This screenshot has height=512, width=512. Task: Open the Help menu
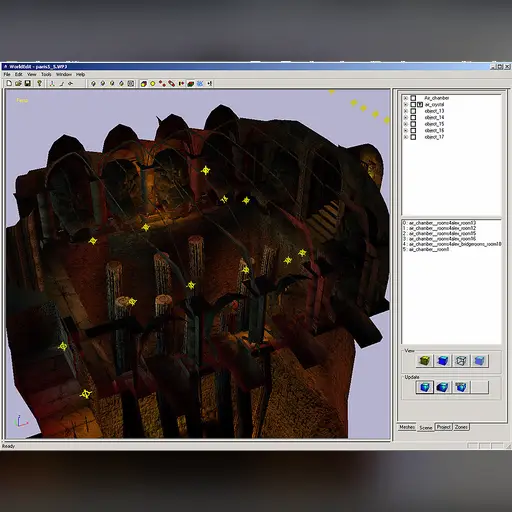[x=80, y=74]
